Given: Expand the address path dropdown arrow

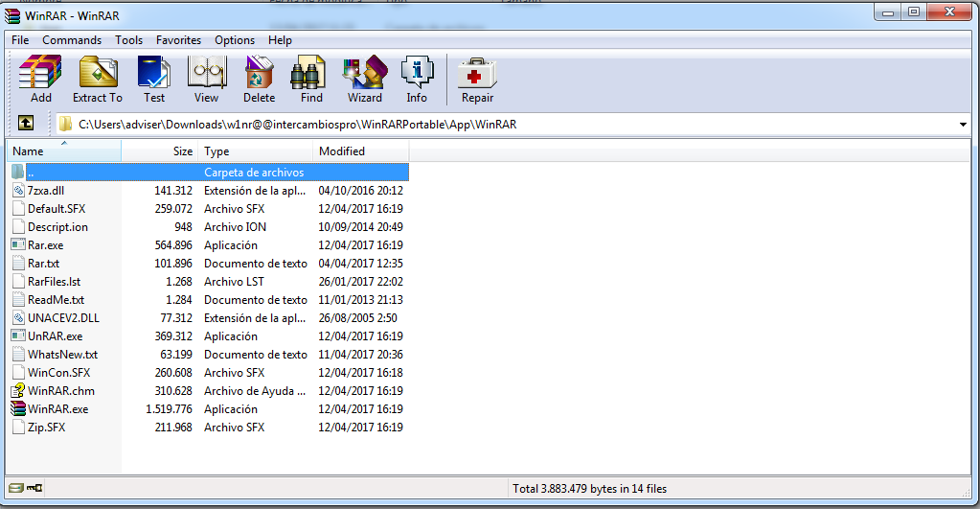Looking at the screenshot, I should click(x=963, y=125).
